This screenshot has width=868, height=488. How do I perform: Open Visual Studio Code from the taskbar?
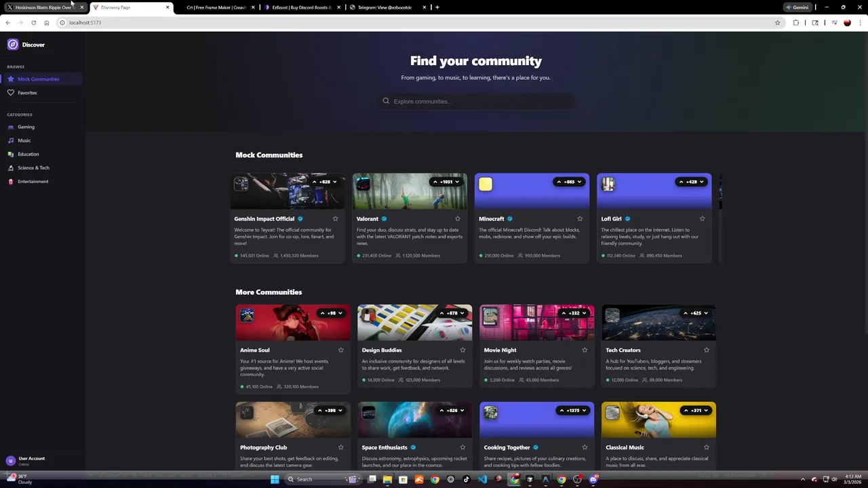(x=482, y=479)
